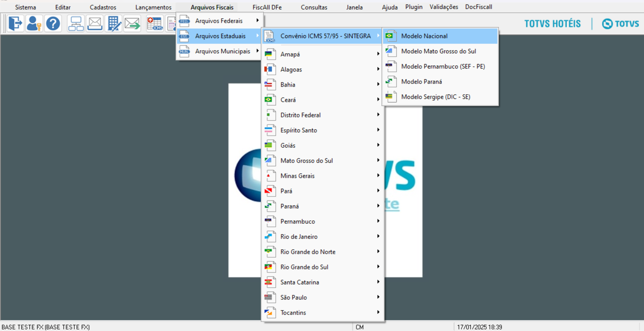This screenshot has height=331, width=644.
Task: Select the user password key icon
Action: [x=34, y=23]
